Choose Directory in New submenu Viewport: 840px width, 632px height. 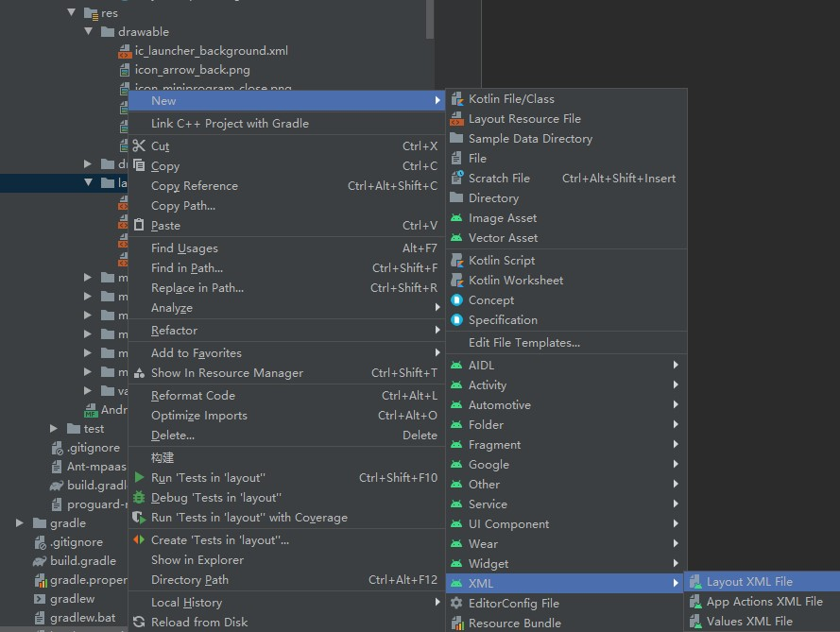pos(566,198)
